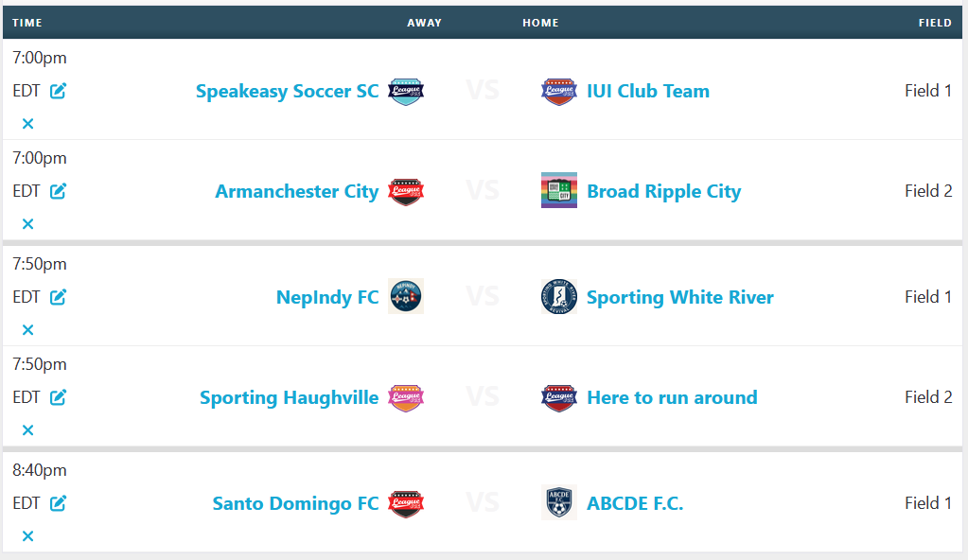Screen dimensions: 968x560
Task: Remove the Santo Domingo FC versus ABCDE game
Action: (27, 536)
